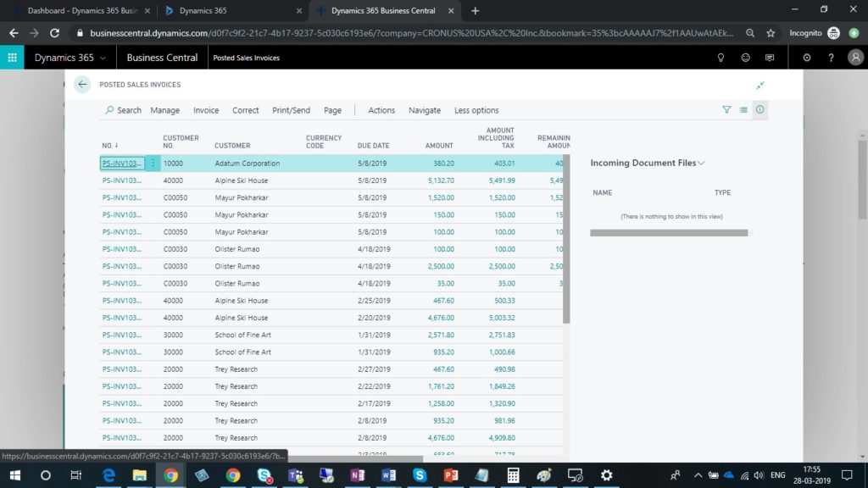Click Search in the action bar

124,110
